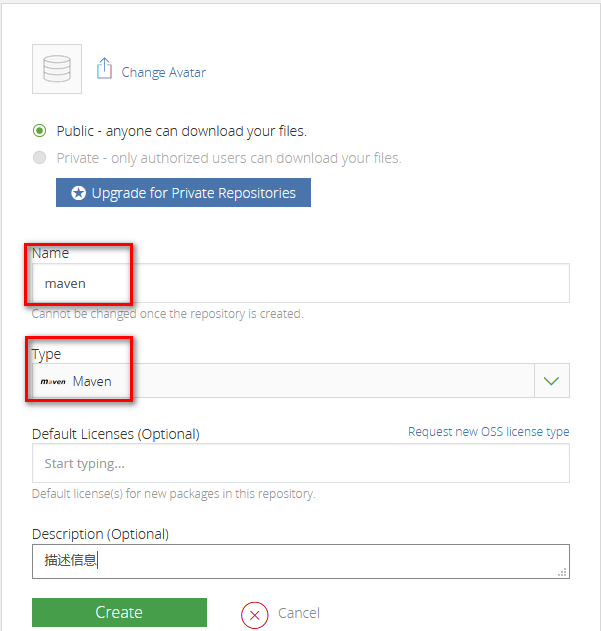This screenshot has width=601, height=631.
Task: Focus the Name input field containing maven
Action: click(x=301, y=283)
